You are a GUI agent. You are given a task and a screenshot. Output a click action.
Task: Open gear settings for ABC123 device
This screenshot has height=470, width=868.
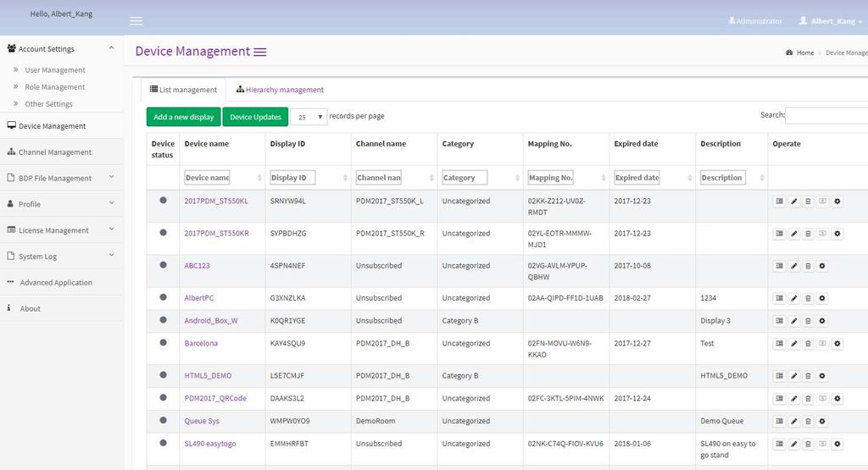(822, 266)
